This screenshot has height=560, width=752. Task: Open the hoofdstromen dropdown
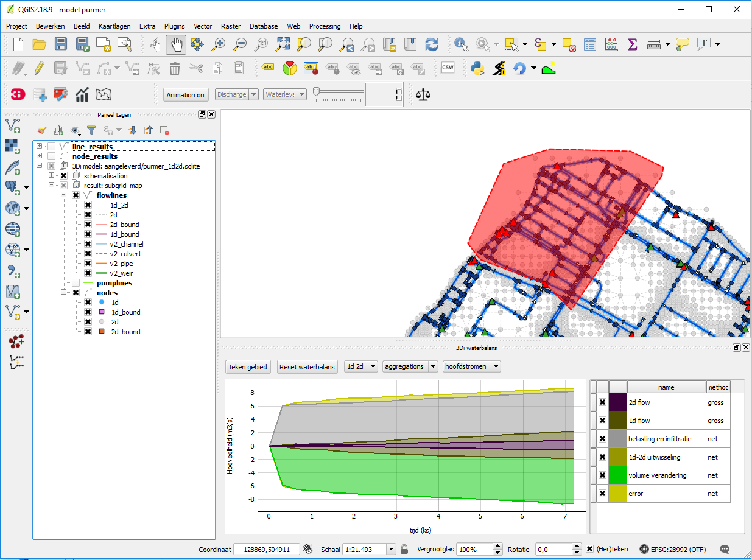472,366
